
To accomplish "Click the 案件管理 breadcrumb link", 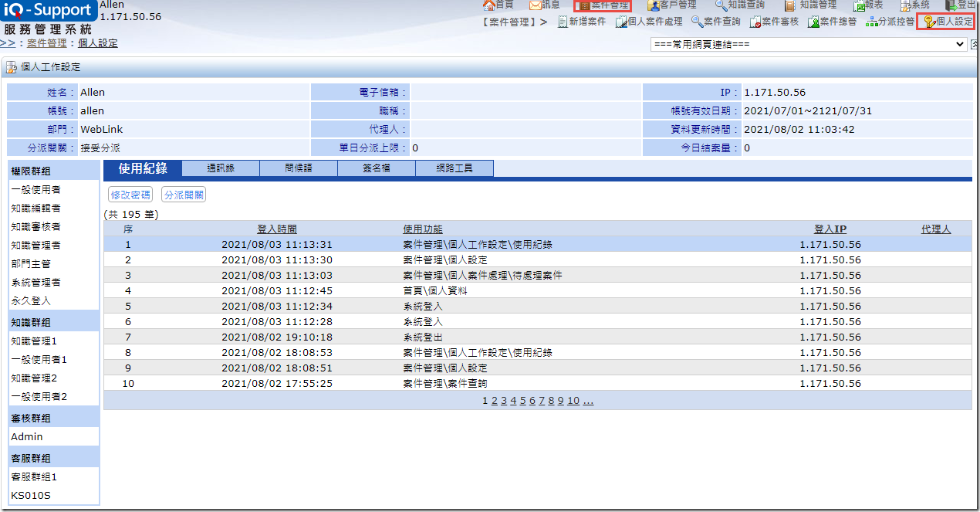I will click(x=47, y=43).
